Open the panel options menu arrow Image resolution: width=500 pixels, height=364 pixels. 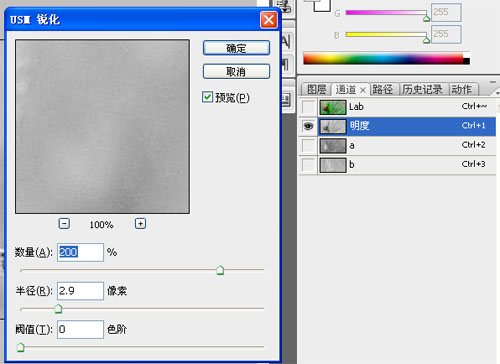click(x=497, y=92)
